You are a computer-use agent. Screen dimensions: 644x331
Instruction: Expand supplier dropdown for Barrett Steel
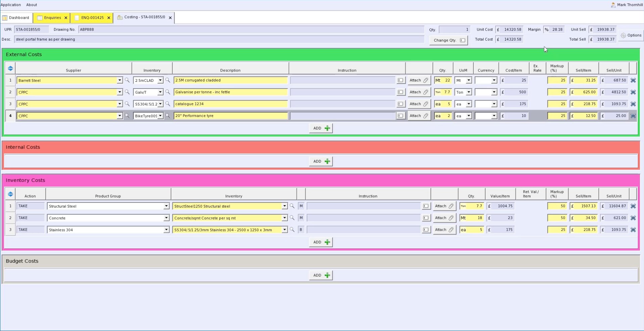click(x=120, y=80)
